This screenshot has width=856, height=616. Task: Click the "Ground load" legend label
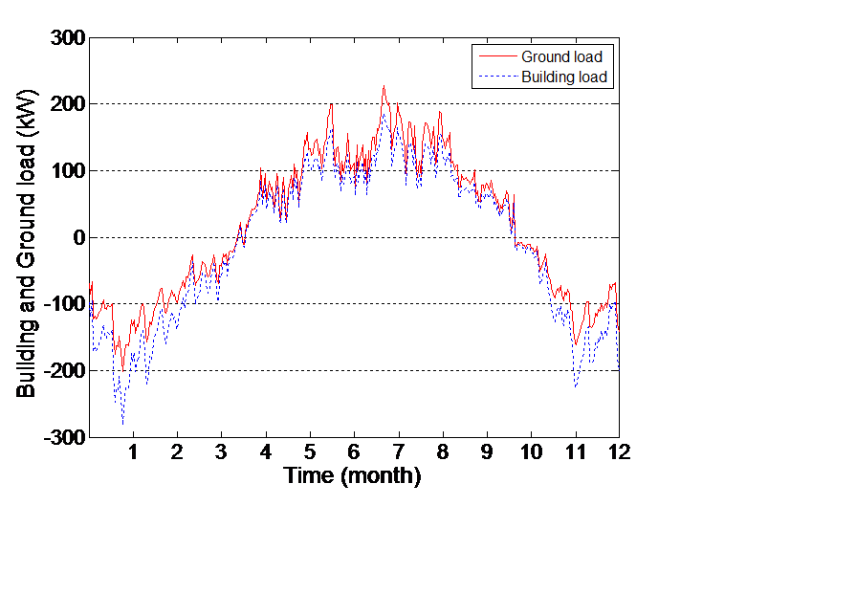pyautogui.click(x=561, y=56)
